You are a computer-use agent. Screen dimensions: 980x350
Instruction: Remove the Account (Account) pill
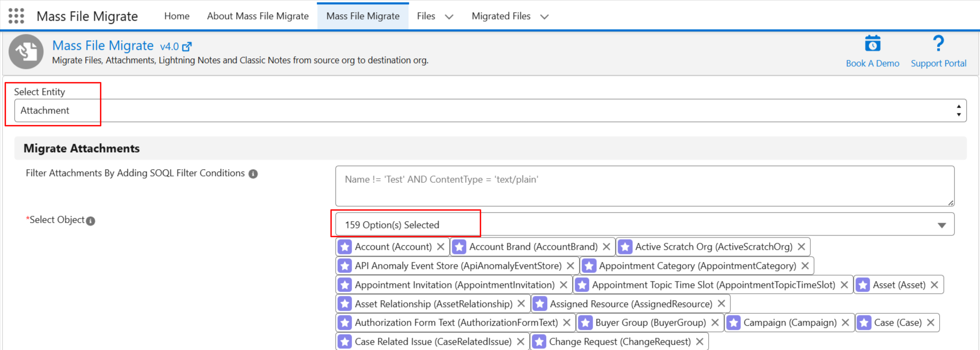(x=441, y=247)
